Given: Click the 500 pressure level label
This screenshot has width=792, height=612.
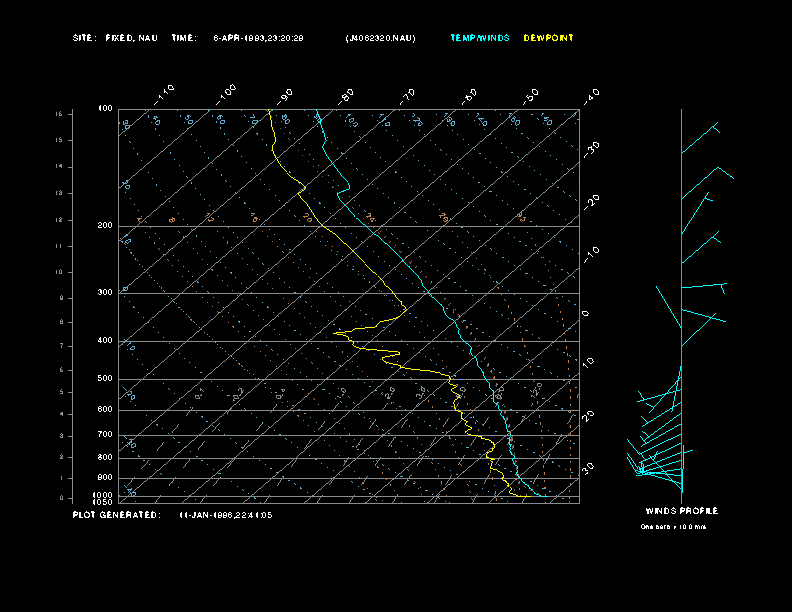Looking at the screenshot, I should click(105, 379).
